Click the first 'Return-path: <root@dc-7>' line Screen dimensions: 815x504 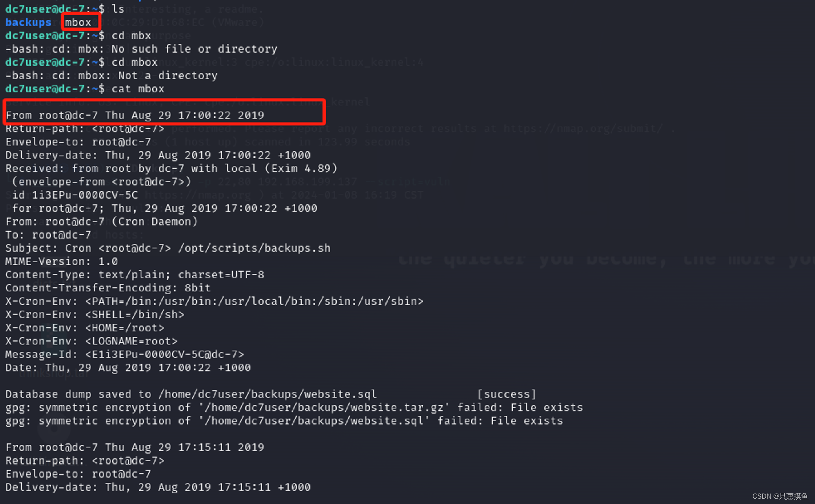coord(85,129)
